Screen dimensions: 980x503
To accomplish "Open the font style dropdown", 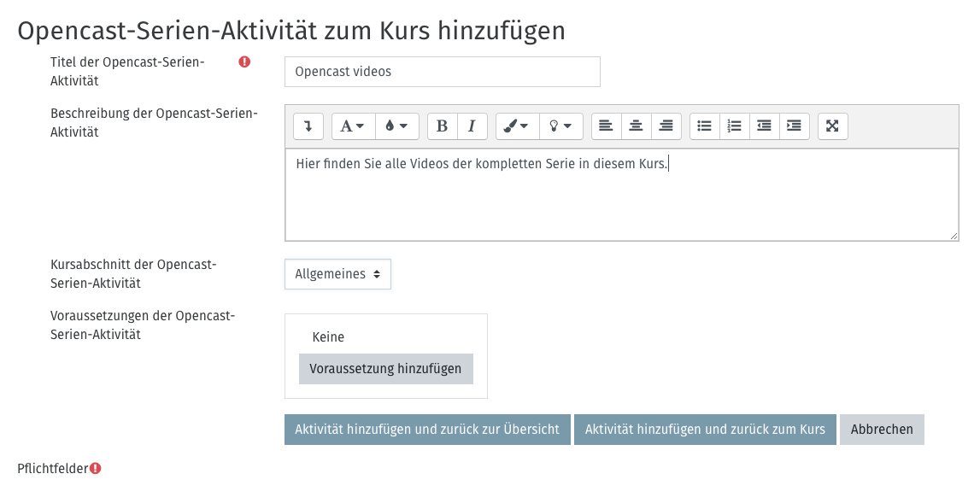I will (x=353, y=126).
